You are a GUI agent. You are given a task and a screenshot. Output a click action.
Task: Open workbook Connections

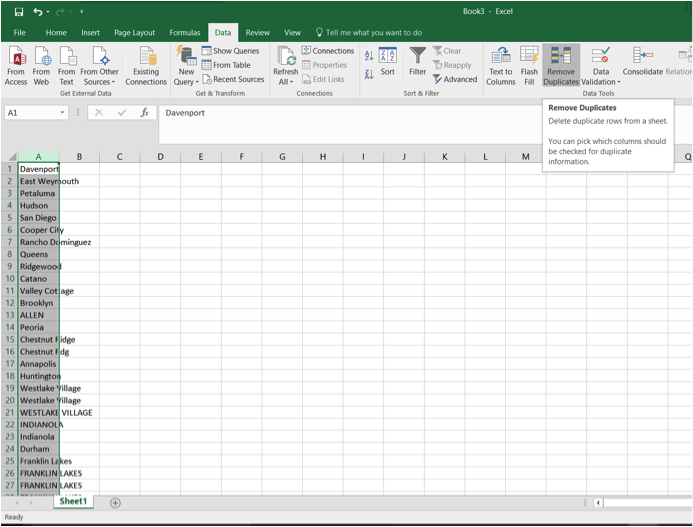point(328,51)
